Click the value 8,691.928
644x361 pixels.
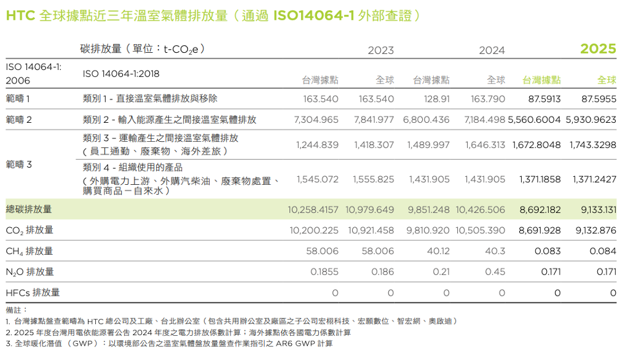(x=540, y=231)
